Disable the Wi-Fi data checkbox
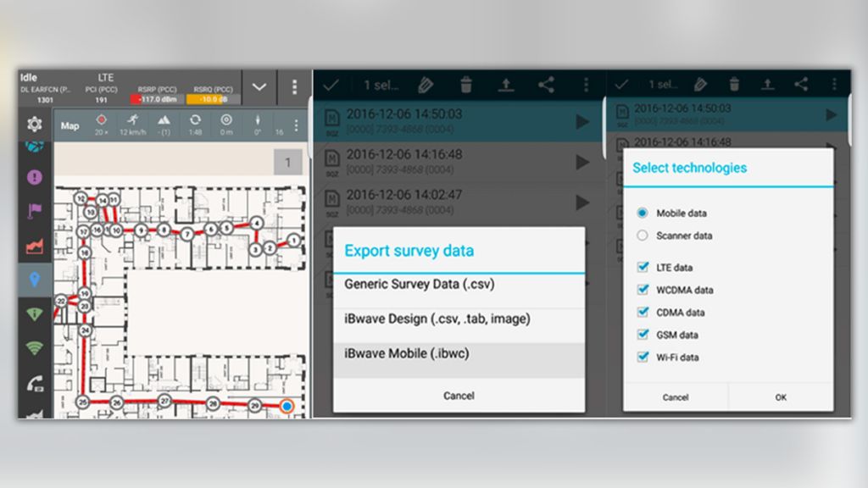The image size is (868, 488). point(643,357)
